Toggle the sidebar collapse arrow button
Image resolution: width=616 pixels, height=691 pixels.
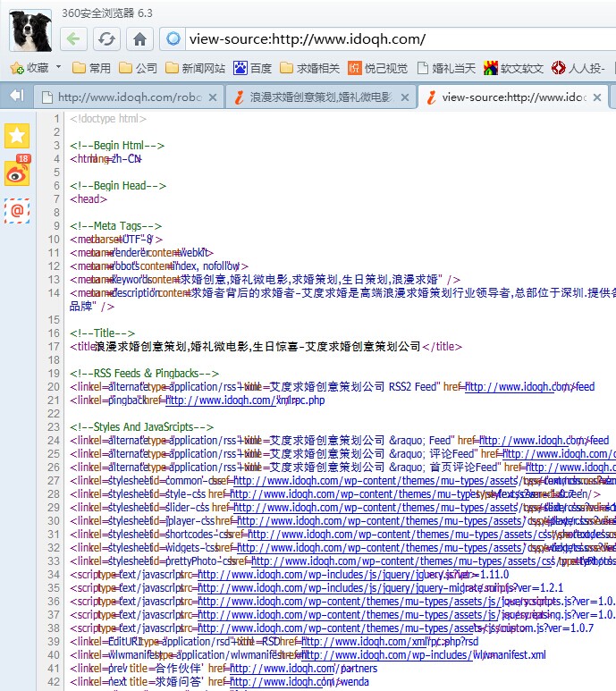pos(15,96)
